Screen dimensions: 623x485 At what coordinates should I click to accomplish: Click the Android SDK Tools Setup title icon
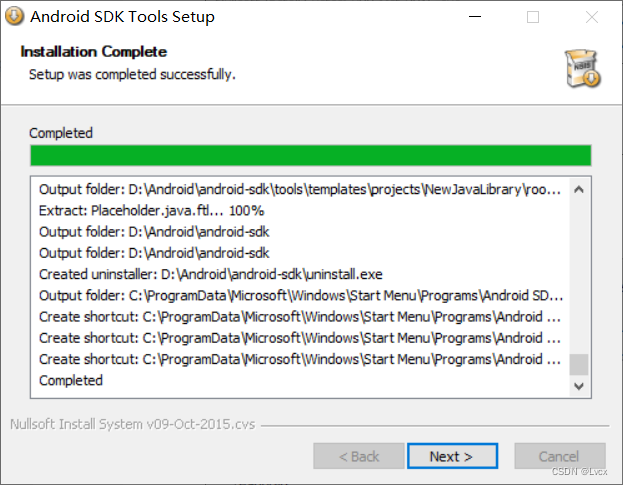14,17
